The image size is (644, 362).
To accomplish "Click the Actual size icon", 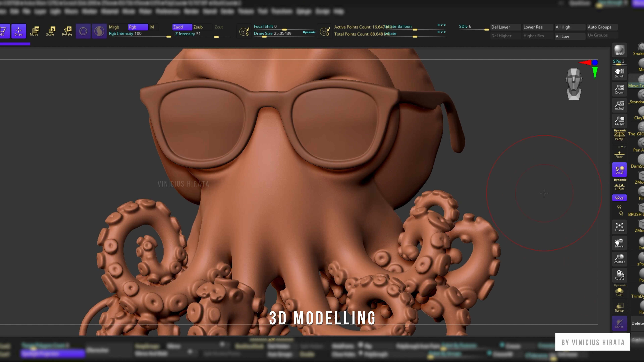I will coord(619,105).
